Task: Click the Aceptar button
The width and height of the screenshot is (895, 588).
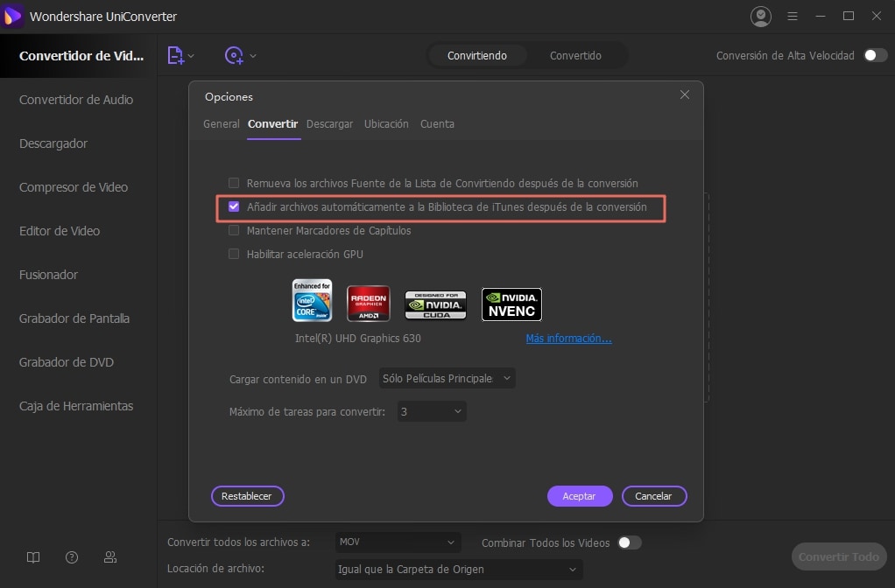Action: point(580,496)
